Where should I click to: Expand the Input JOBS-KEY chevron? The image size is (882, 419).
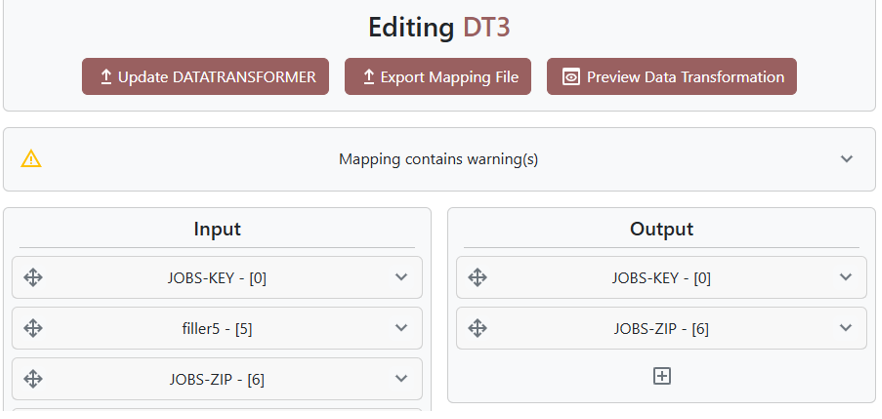[x=401, y=278]
